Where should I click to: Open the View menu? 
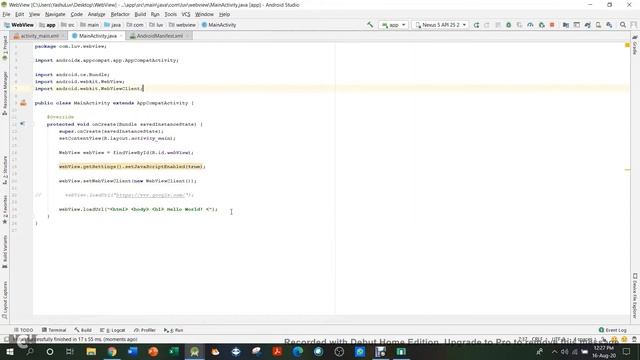coord(34,14)
